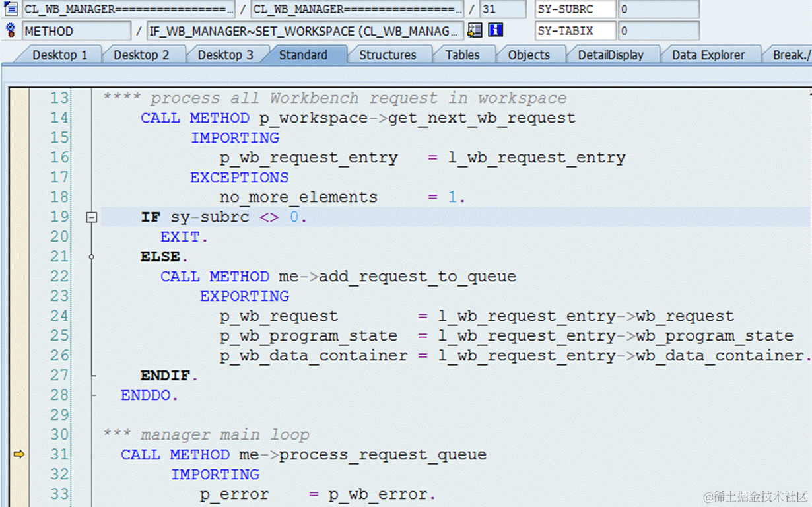
Task: Click the SY-TABIX variable field
Action: pyautogui.click(x=575, y=30)
